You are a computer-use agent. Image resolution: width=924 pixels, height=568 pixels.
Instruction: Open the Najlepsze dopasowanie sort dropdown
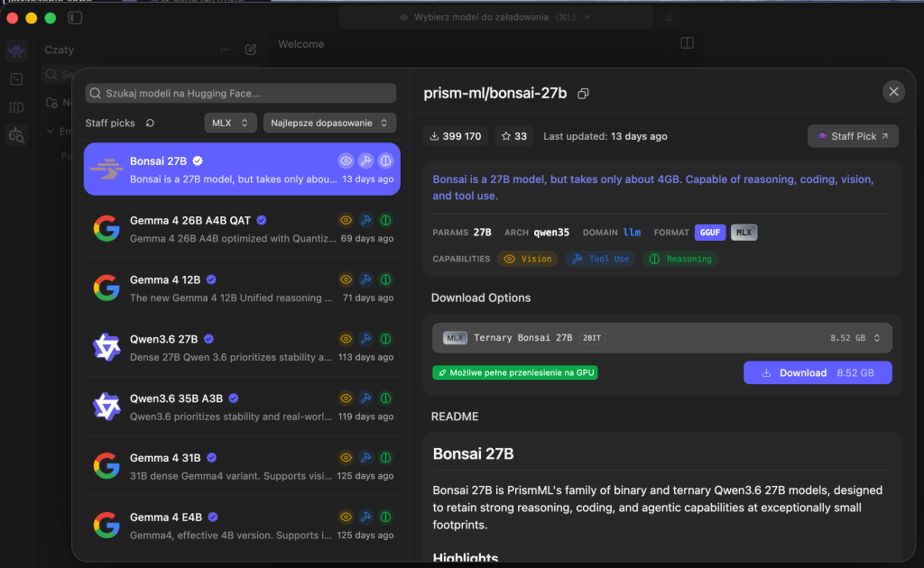pyautogui.click(x=329, y=123)
